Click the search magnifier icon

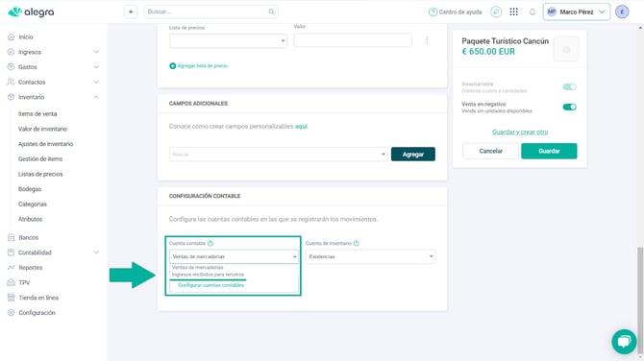271,12
